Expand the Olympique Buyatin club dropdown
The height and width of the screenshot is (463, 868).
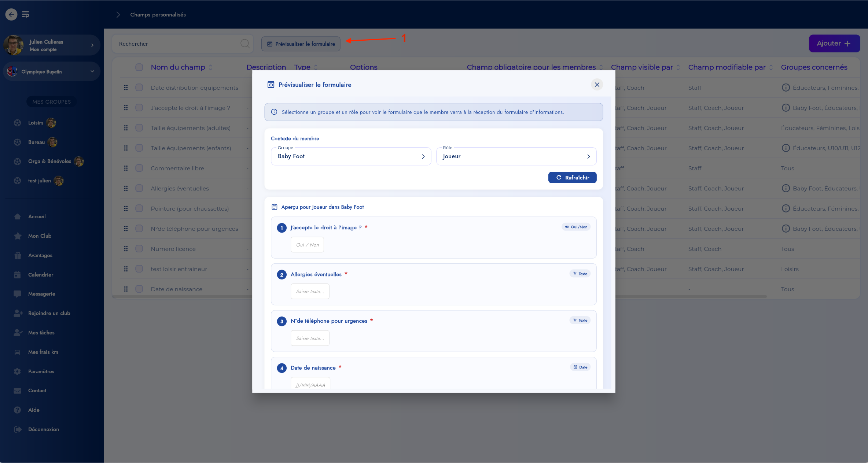tap(92, 71)
